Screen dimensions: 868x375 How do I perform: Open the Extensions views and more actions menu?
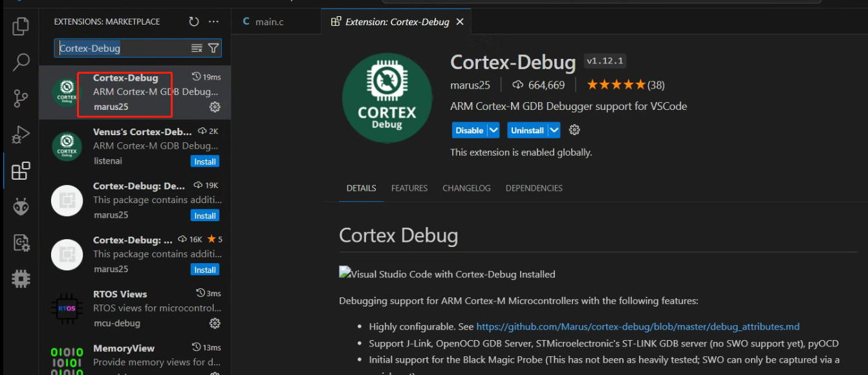(214, 21)
